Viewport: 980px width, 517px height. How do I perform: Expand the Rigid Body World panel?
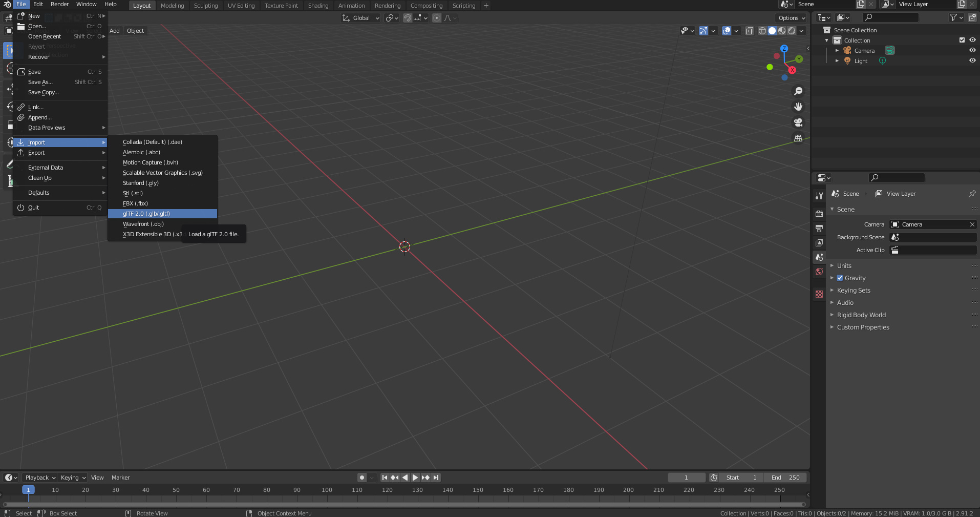point(861,315)
